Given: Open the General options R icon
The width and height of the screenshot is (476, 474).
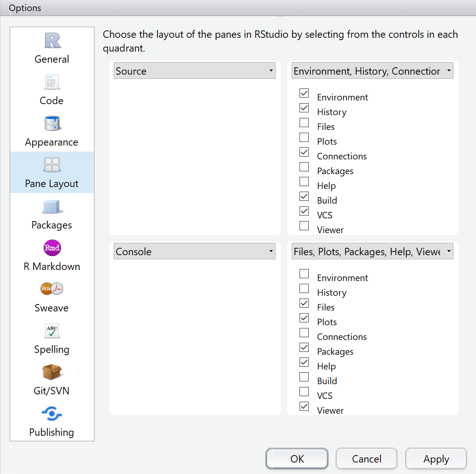Looking at the screenshot, I should 52,41.
